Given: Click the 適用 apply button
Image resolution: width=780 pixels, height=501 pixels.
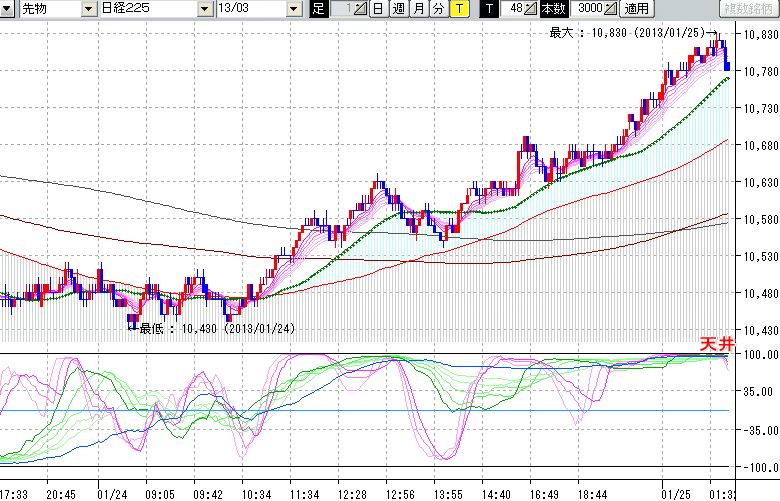Looking at the screenshot, I should tap(636, 9).
